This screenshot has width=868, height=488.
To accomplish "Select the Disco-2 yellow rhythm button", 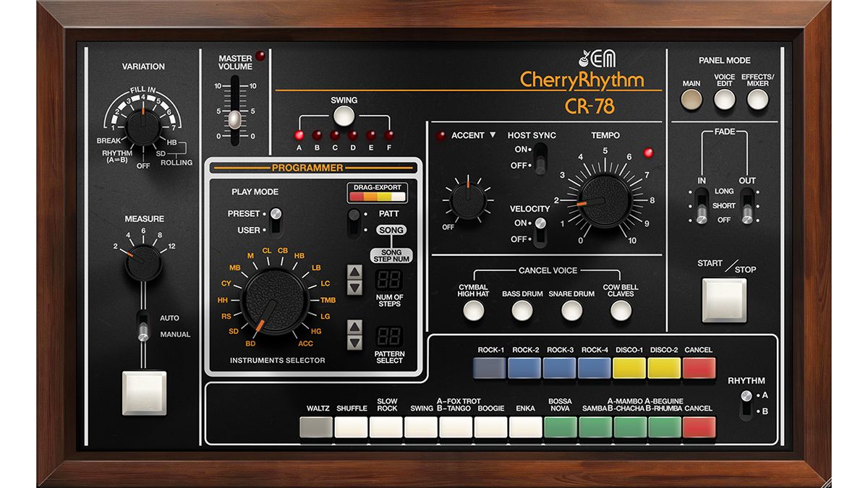I will [x=664, y=368].
